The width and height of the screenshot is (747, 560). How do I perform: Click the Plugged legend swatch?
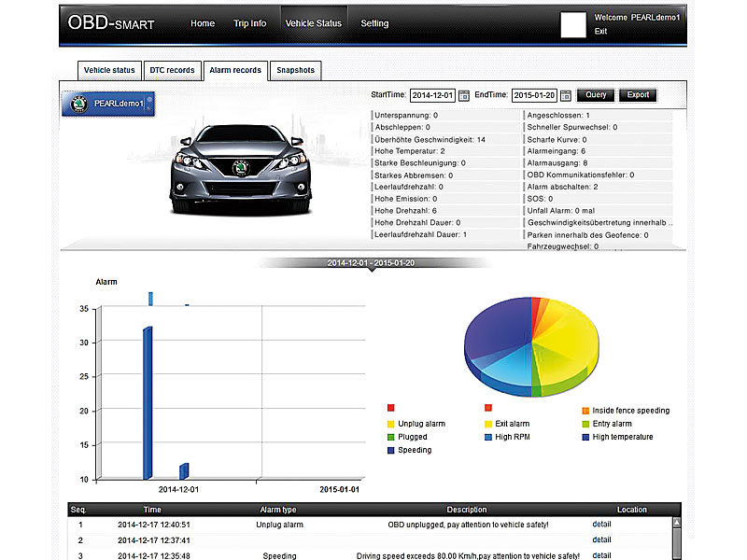[x=391, y=437]
